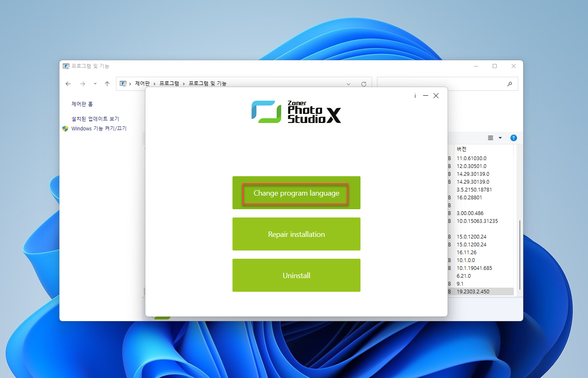Select version 10.0.15063.31235 row
This screenshot has height=378, width=588.
pos(477,221)
